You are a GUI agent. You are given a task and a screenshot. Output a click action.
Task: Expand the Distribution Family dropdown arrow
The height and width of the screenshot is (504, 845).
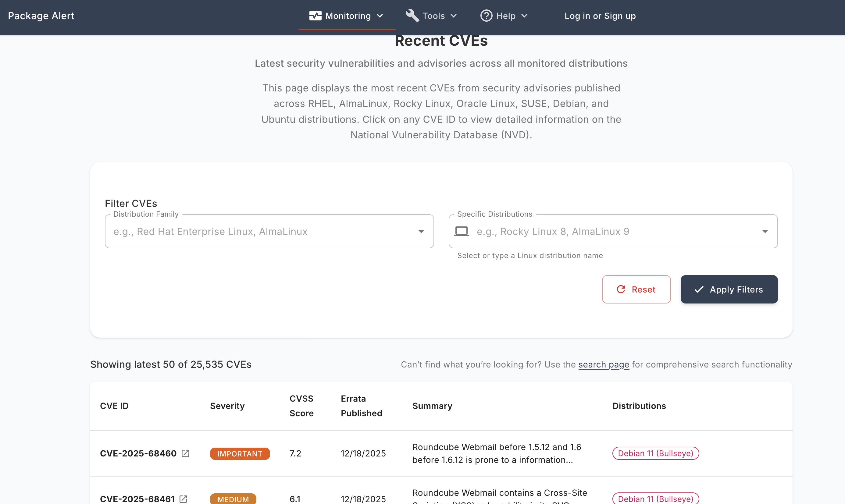pos(421,231)
